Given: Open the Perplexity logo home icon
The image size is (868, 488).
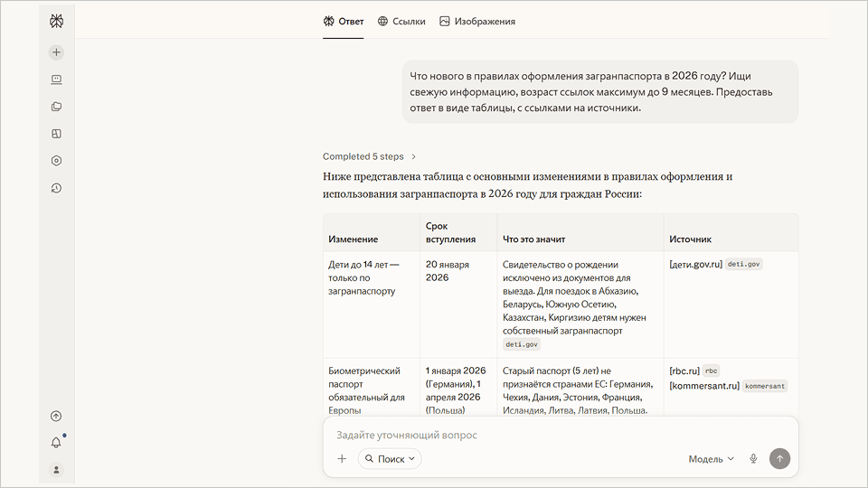Looking at the screenshot, I should click(x=56, y=21).
